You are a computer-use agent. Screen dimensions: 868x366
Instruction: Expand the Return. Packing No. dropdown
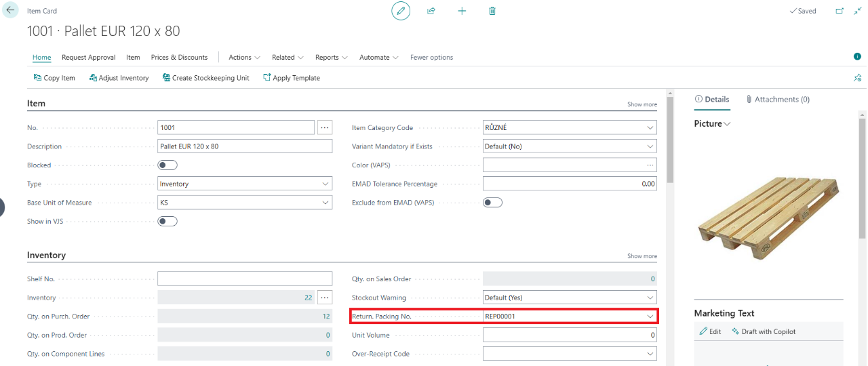[x=650, y=316]
